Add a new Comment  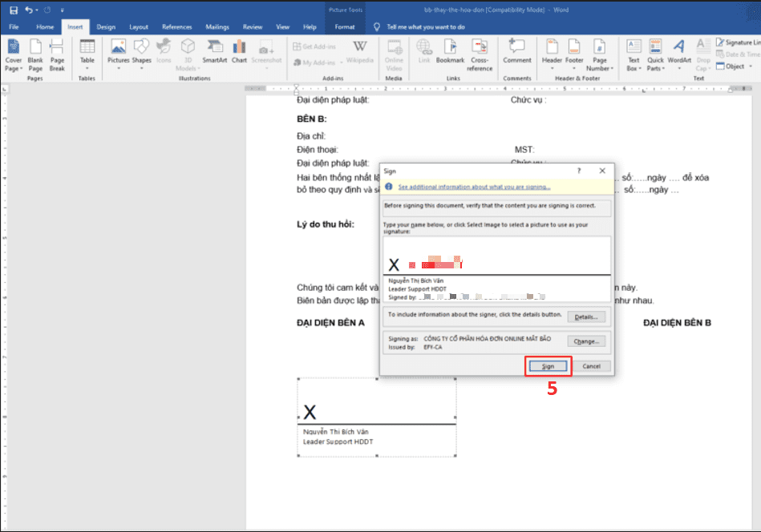coord(517,51)
